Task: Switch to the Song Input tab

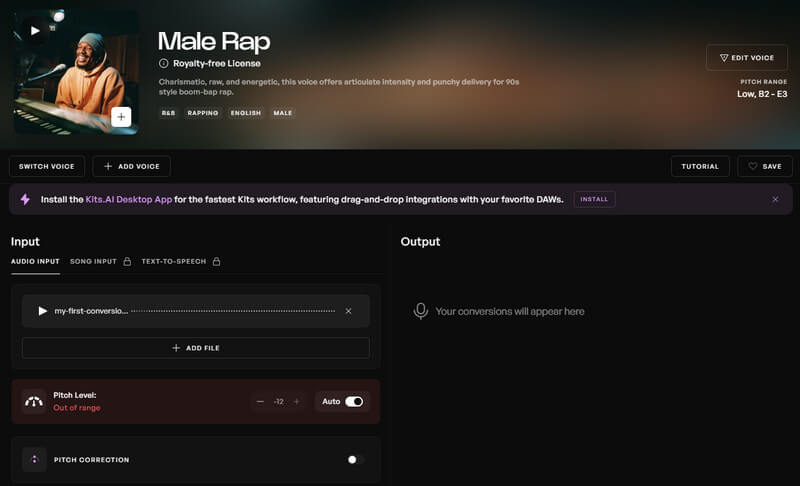Action: tap(93, 261)
